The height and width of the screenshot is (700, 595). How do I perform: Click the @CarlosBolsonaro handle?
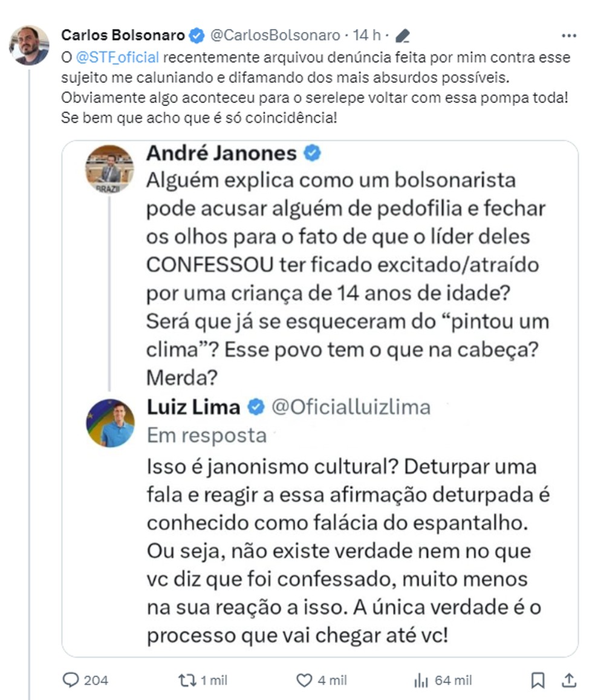pos(276,35)
